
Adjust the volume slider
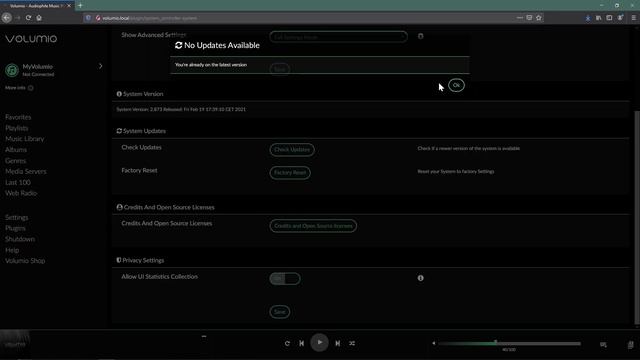[x=510, y=343]
